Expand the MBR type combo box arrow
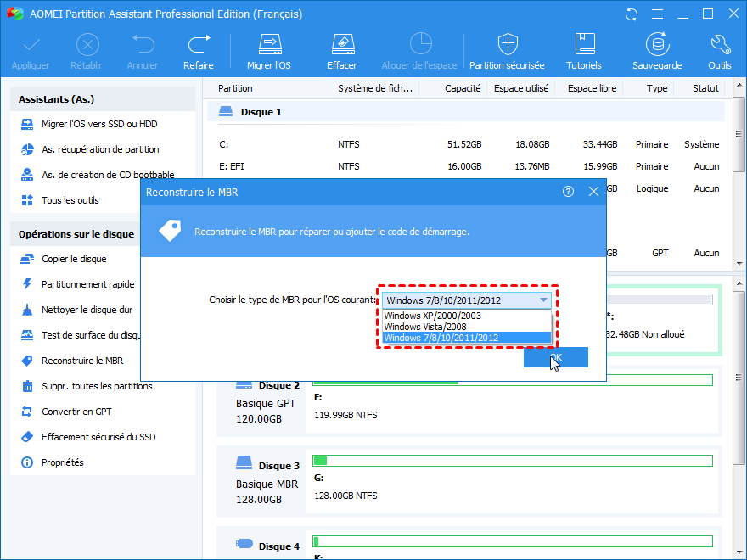This screenshot has width=747, height=560. pos(543,300)
